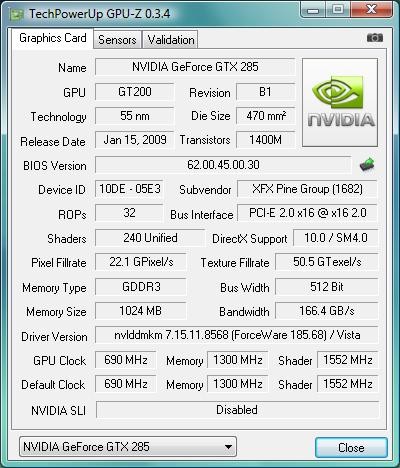Click the "Driver Version" label
The width and height of the screenshot is (400, 468).
coord(54,337)
